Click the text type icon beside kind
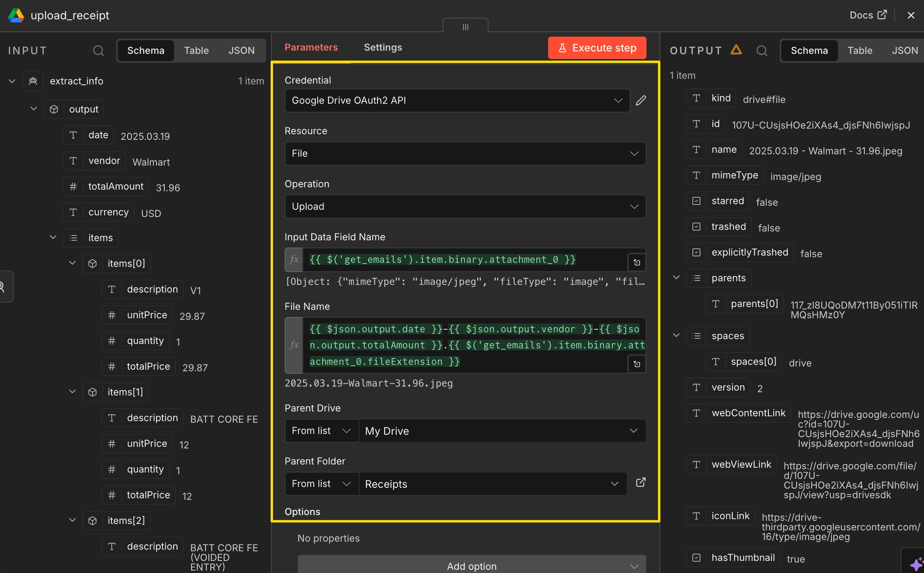Viewport: 924px width, 573px height. click(x=696, y=98)
